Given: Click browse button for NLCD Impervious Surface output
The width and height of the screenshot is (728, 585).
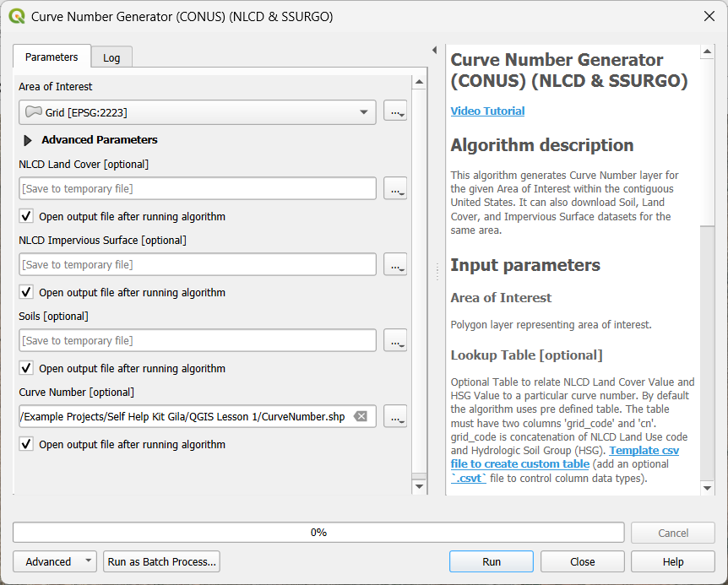Looking at the screenshot, I should click(x=394, y=264).
